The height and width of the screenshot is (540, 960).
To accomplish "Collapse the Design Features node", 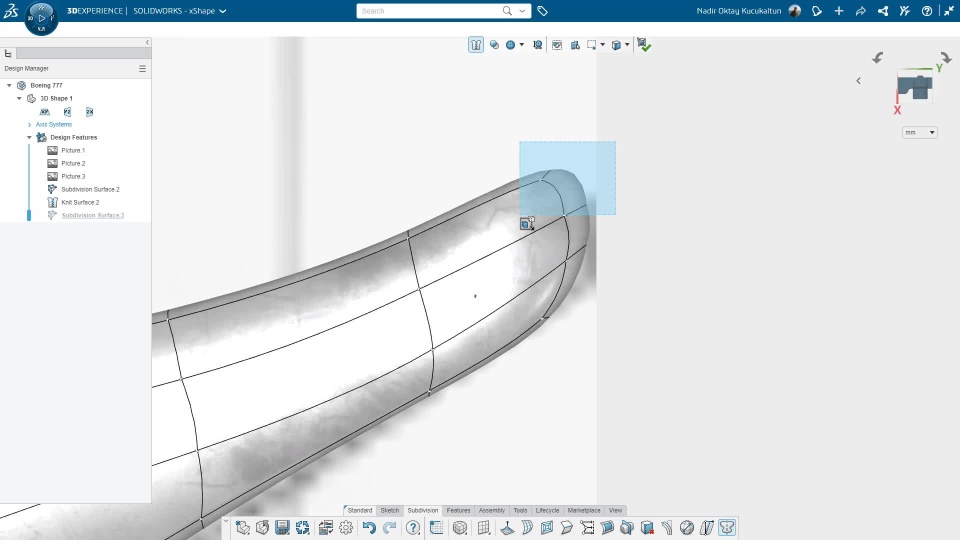I will tap(29, 137).
